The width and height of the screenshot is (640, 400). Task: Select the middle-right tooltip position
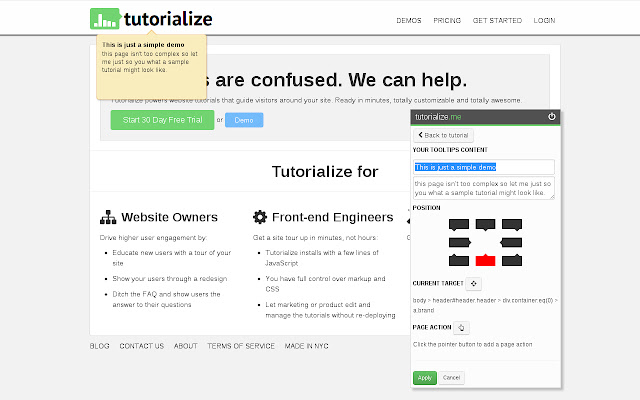point(511,242)
